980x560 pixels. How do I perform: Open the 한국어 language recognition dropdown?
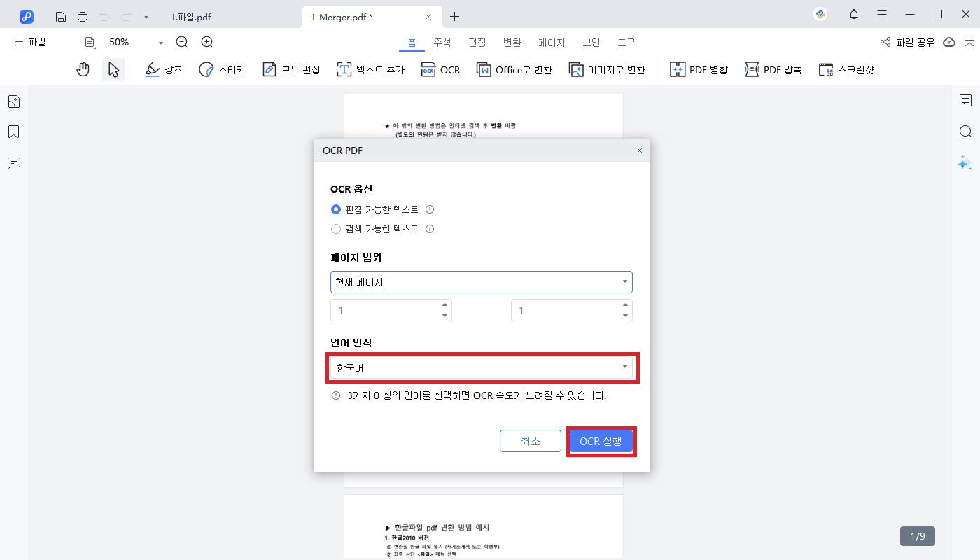click(482, 367)
